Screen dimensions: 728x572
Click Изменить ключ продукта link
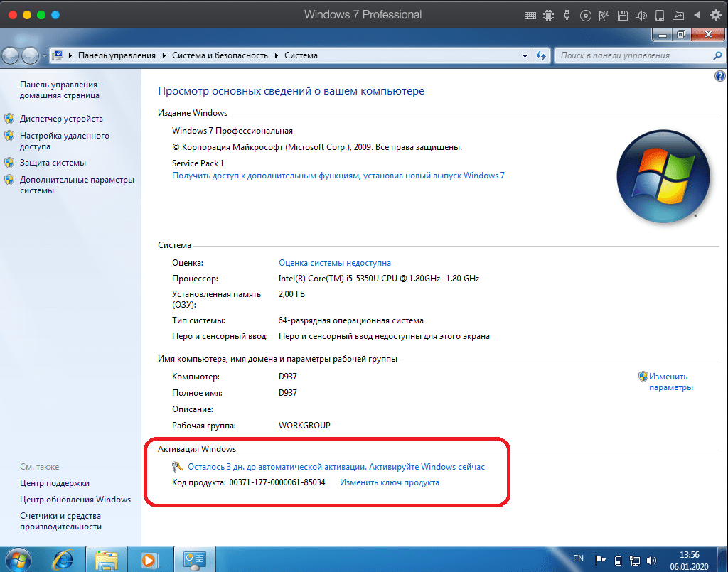point(389,482)
